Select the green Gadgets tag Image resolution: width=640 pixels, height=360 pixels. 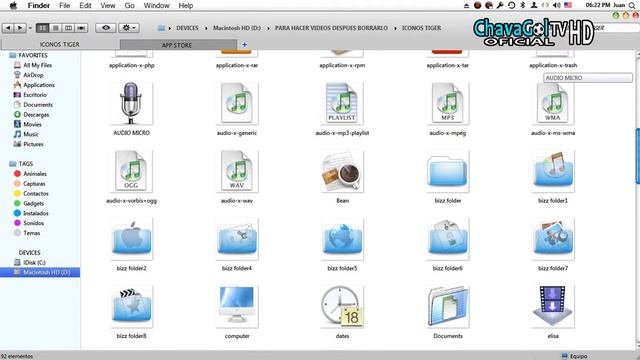click(29, 203)
